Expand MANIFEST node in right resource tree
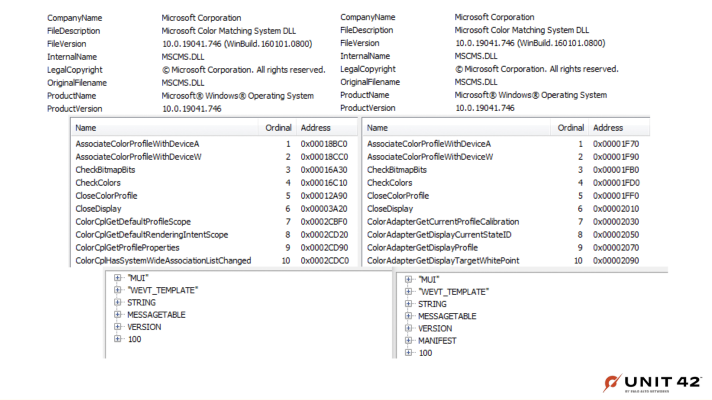The height and width of the screenshot is (400, 712). [408, 341]
